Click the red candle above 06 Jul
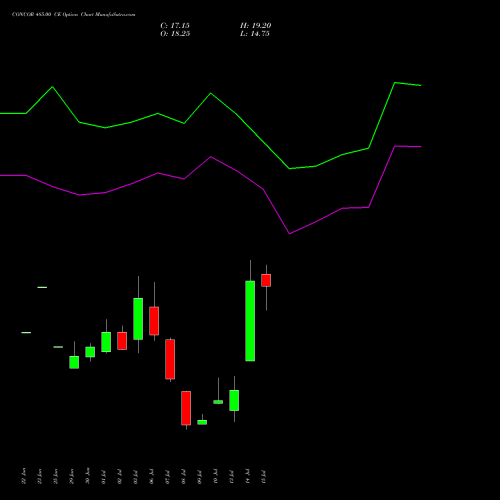Screen dimensions: 500x500 (x=154, y=321)
